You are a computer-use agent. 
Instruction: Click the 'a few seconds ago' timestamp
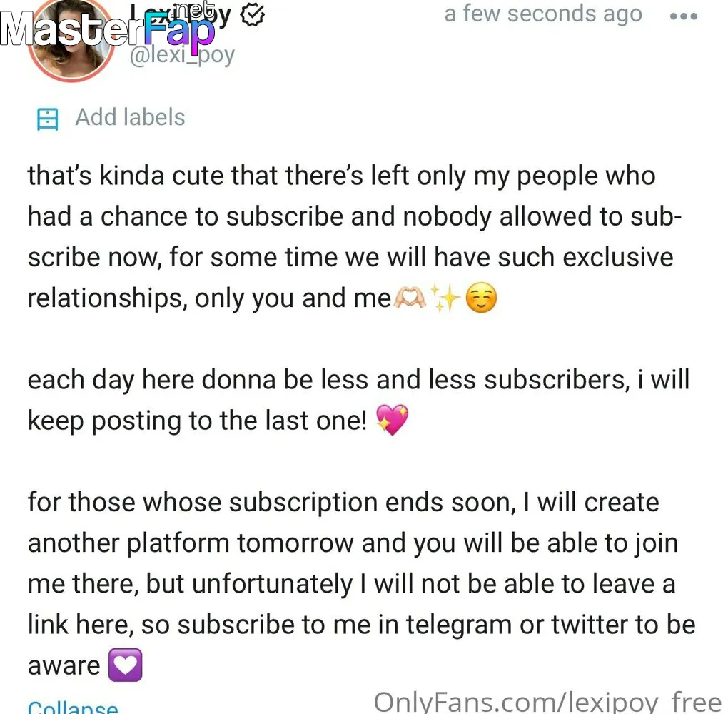[543, 14]
